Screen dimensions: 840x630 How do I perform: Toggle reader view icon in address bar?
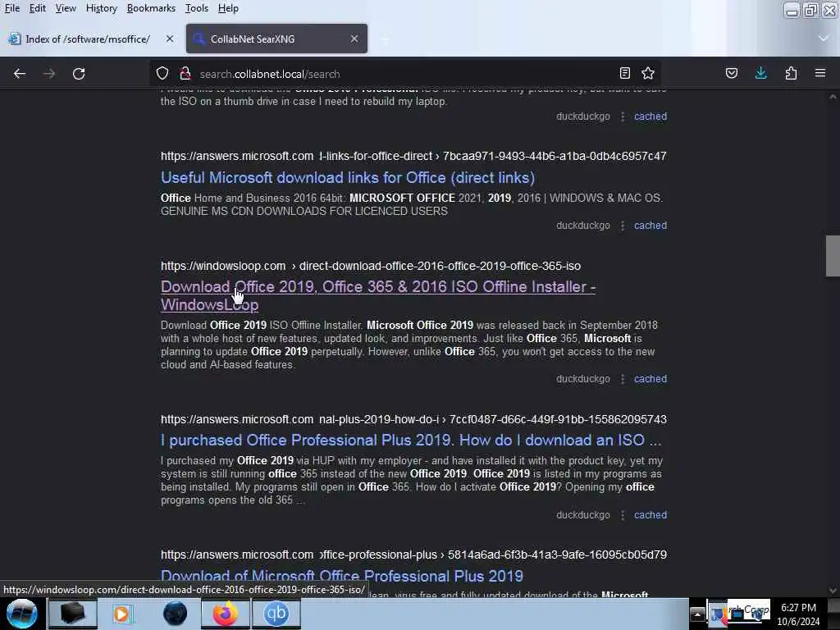tap(624, 73)
